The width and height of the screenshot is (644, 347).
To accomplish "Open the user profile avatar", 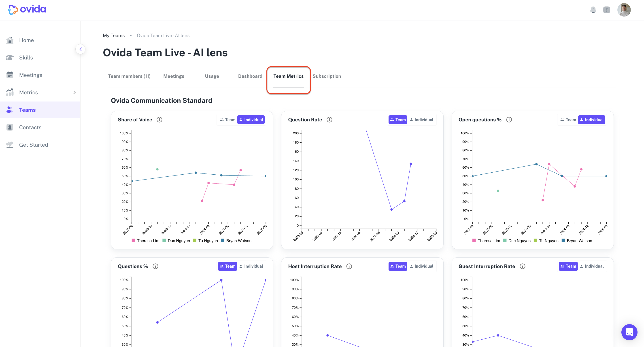I will pyautogui.click(x=624, y=10).
